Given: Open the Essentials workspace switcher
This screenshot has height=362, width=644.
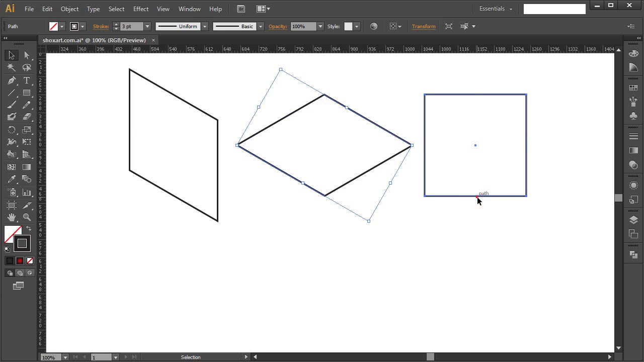Looking at the screenshot, I should pos(496,9).
